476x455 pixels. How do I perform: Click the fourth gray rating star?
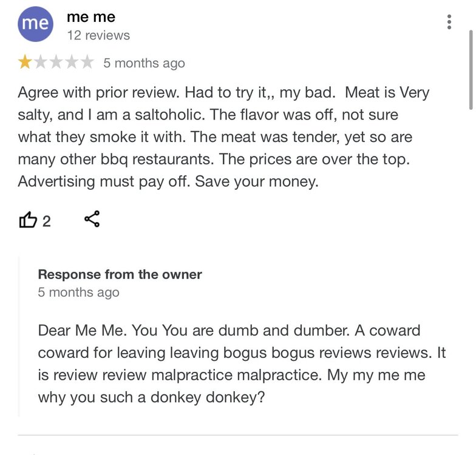[72, 62]
